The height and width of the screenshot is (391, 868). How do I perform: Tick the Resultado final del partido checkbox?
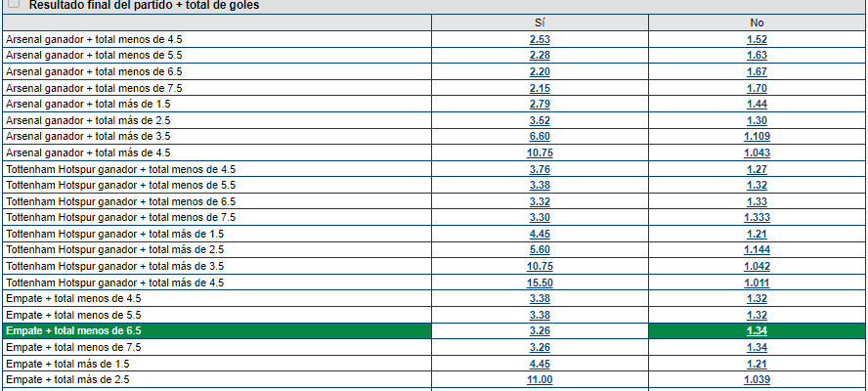point(14,3)
